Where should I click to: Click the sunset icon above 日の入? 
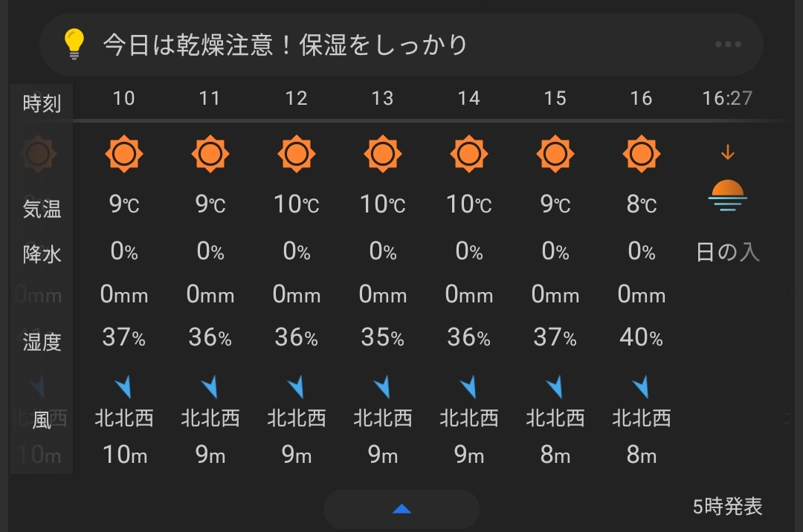[x=727, y=195]
